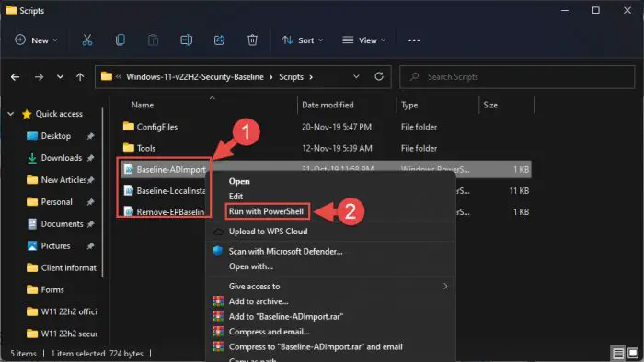
Task: Go back with the left arrow
Action: tap(16, 76)
